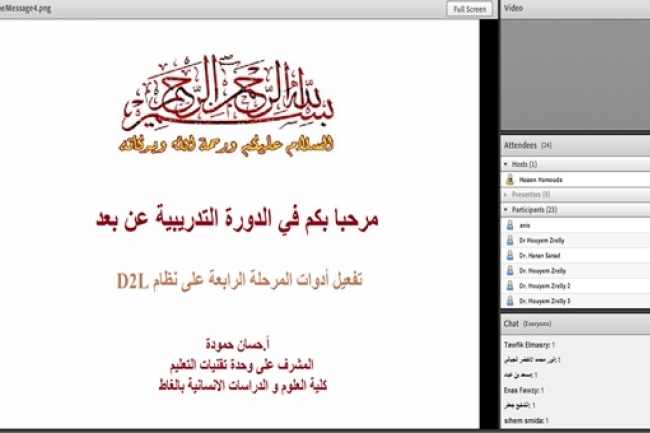Click the participant icon beside Dr. Hanan Sanad
Screen dimensions: 650x433
510,256
